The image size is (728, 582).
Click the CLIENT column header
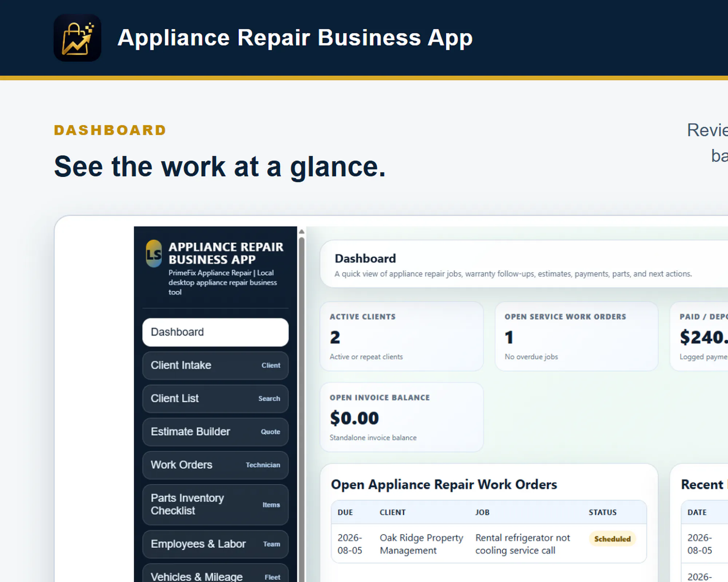(x=392, y=512)
